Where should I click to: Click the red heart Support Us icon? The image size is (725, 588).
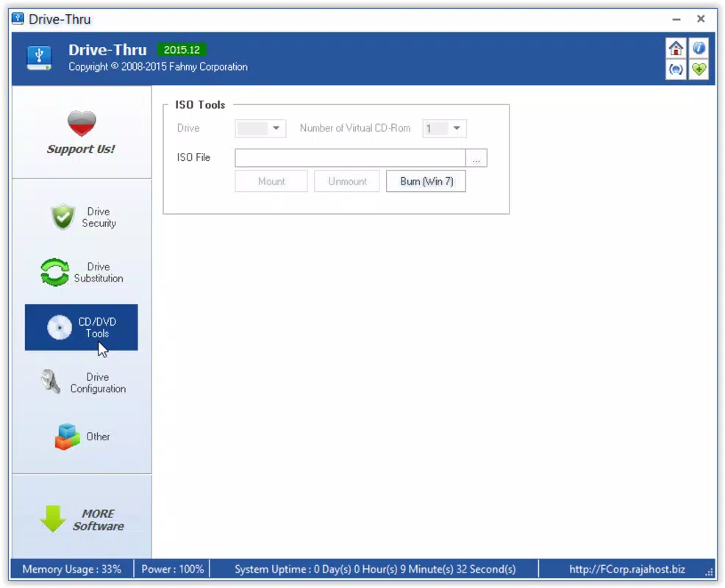click(82, 123)
